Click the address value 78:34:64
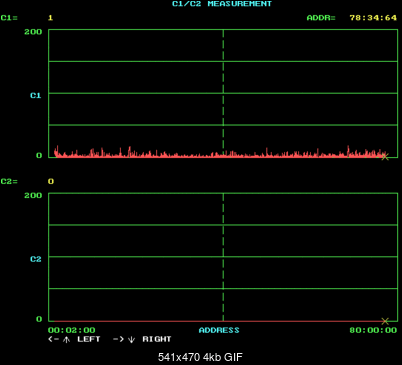Image resolution: width=402 pixels, height=365 pixels. coord(373,18)
